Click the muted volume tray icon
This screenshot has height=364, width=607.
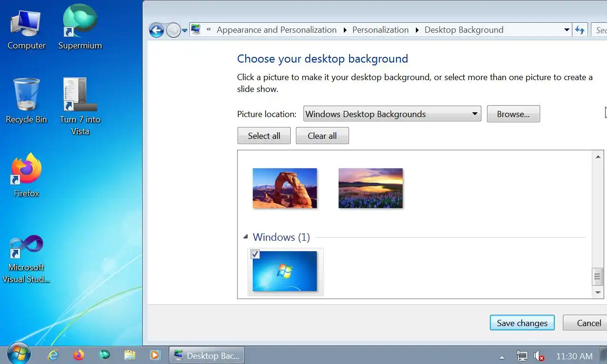(x=539, y=356)
